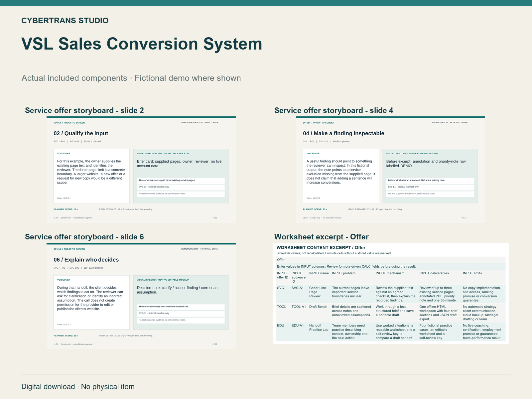Click 'Digital download · No physical item' footer
This screenshot has width=532, height=399.
tap(78, 387)
